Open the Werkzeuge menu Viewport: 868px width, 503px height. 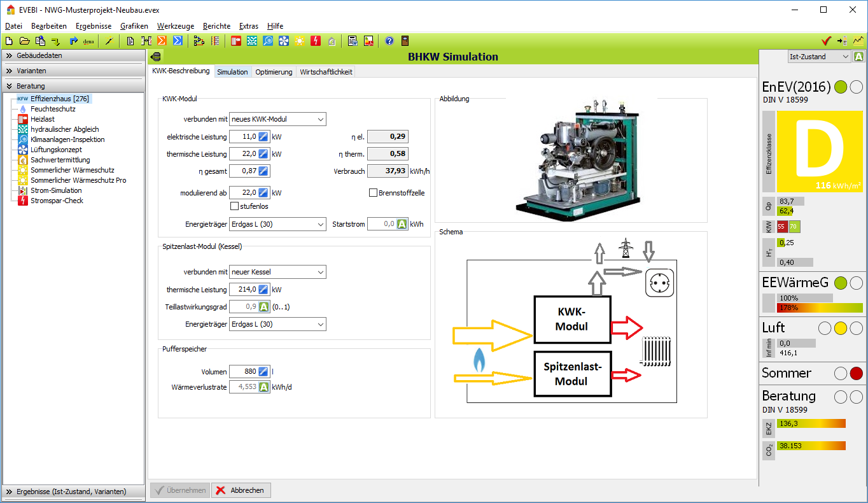176,26
